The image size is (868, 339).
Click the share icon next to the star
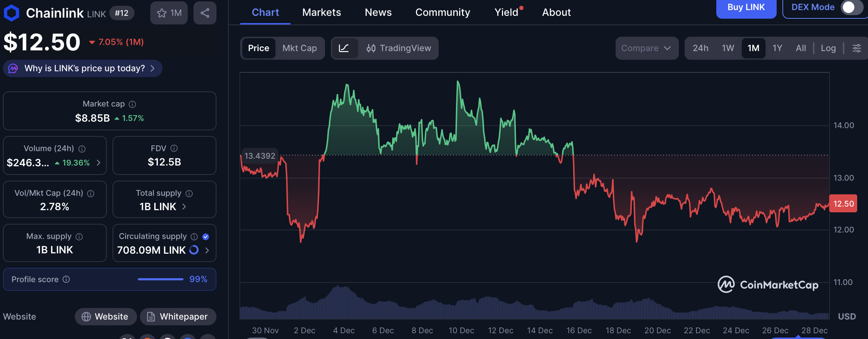pos(204,13)
